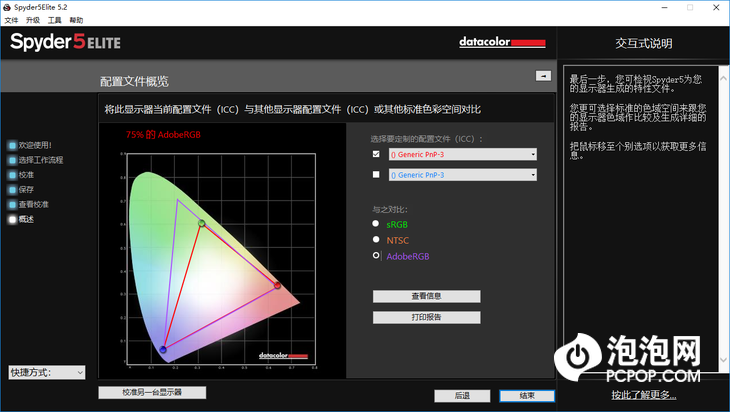Select the AdobeRGB comparison radio button

coord(376,255)
